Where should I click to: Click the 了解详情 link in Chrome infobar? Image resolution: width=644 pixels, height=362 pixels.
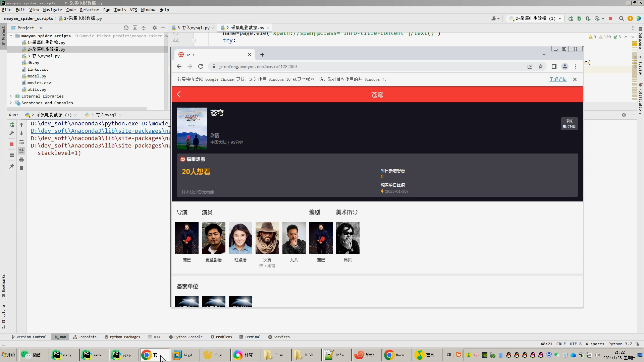(x=558, y=79)
